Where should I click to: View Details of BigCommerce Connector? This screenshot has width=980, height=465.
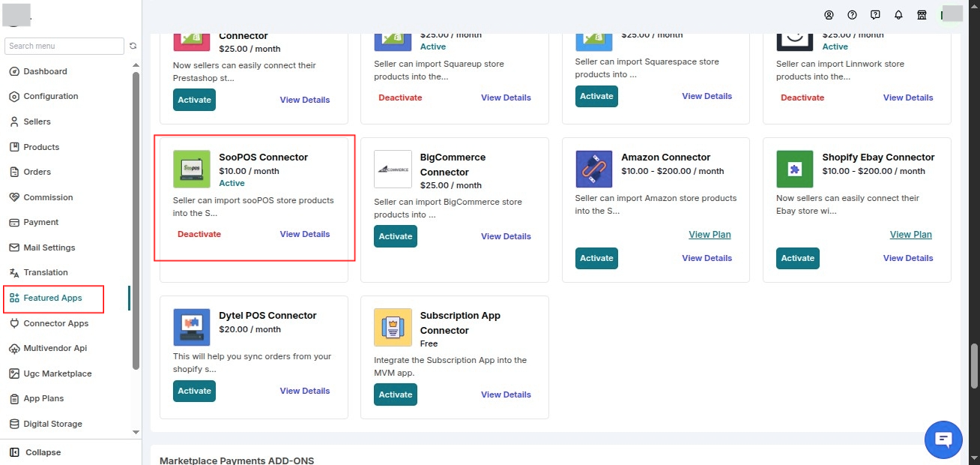coord(506,236)
